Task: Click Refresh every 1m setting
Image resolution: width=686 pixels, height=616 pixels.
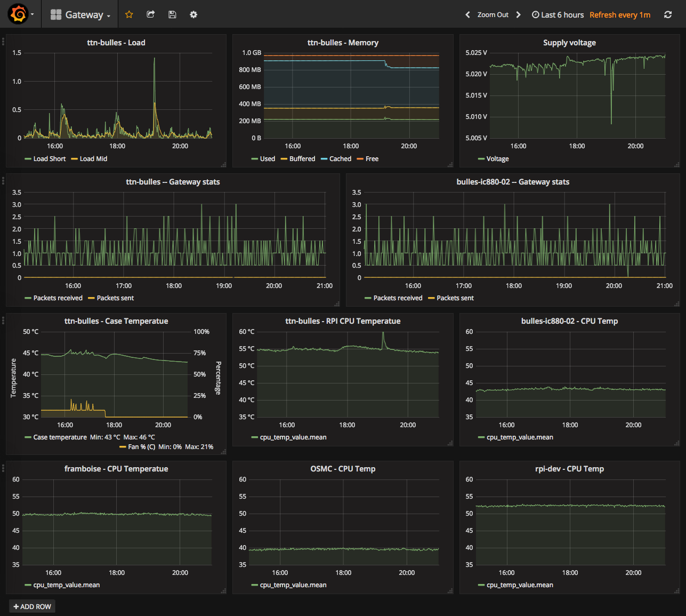Action: 620,15
